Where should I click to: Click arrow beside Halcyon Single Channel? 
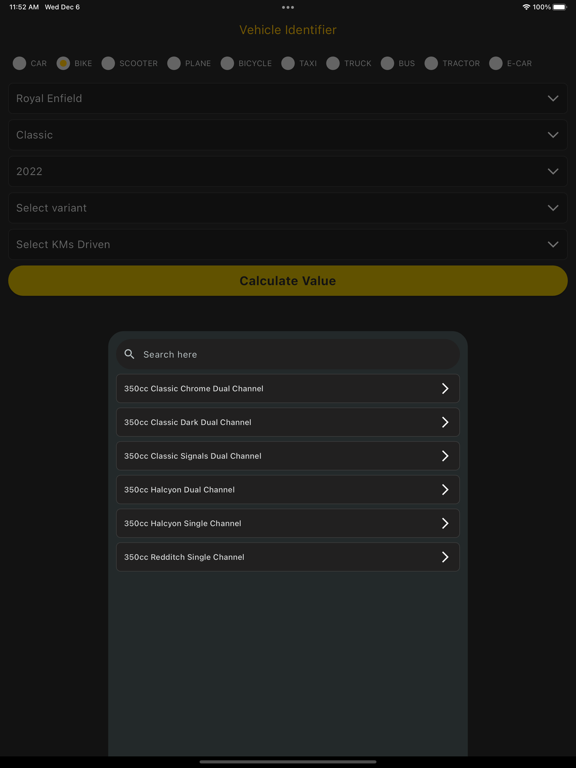click(445, 523)
